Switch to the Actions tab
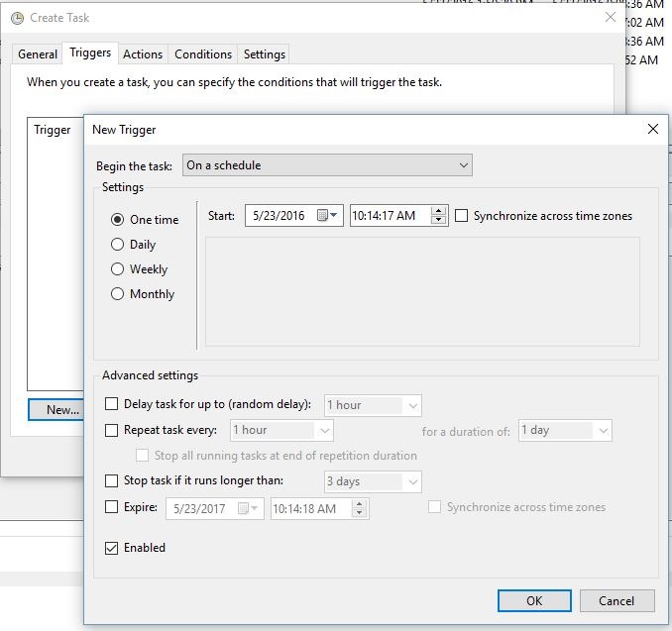Image resolution: width=672 pixels, height=631 pixels. (143, 54)
